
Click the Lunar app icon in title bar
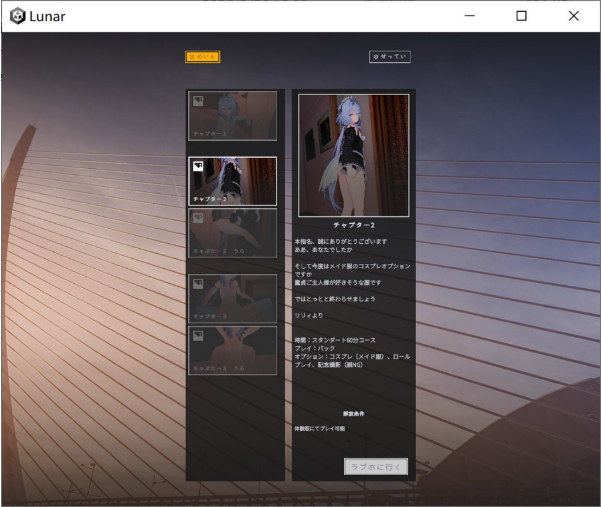coord(18,16)
